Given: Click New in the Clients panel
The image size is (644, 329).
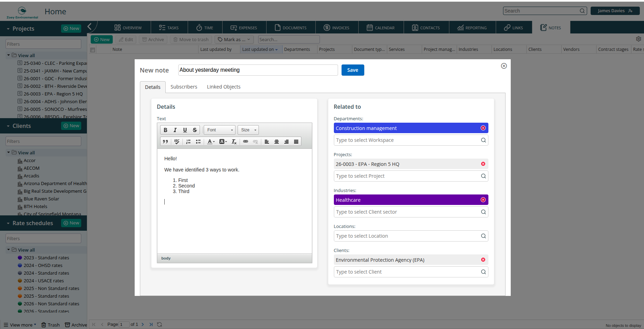Looking at the screenshot, I should 71,126.
